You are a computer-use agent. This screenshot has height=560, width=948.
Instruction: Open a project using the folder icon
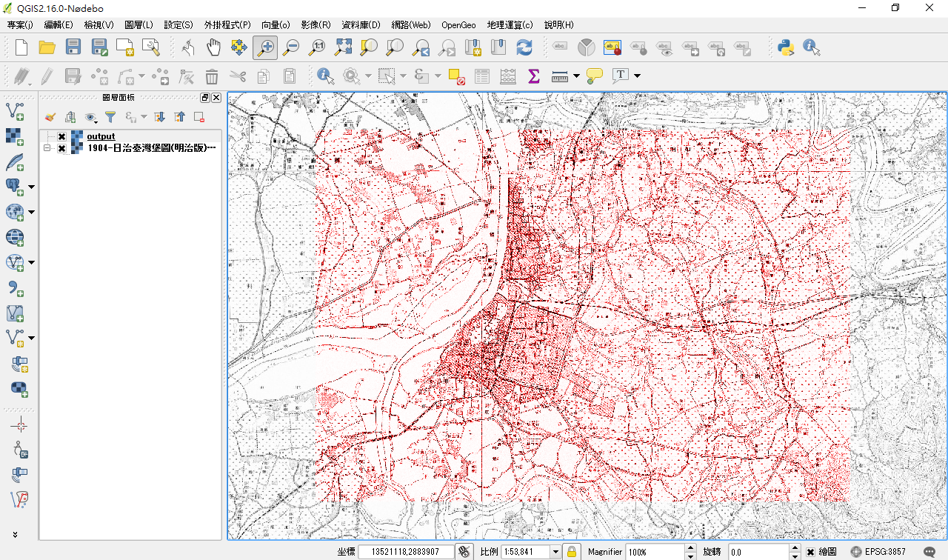coord(47,48)
